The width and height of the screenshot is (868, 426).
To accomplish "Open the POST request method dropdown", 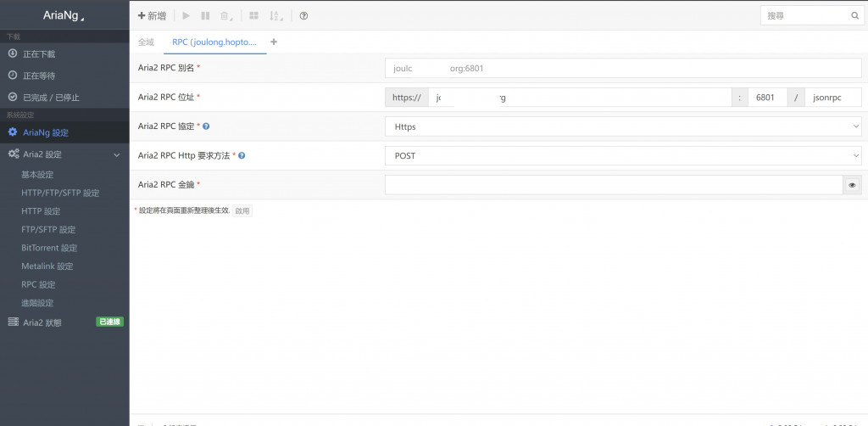I will point(623,155).
